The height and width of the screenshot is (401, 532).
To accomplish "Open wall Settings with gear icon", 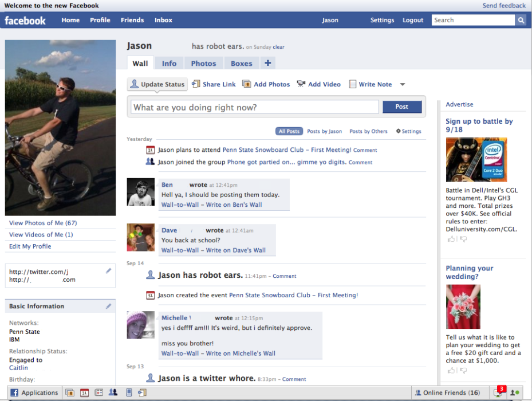I will click(x=408, y=131).
